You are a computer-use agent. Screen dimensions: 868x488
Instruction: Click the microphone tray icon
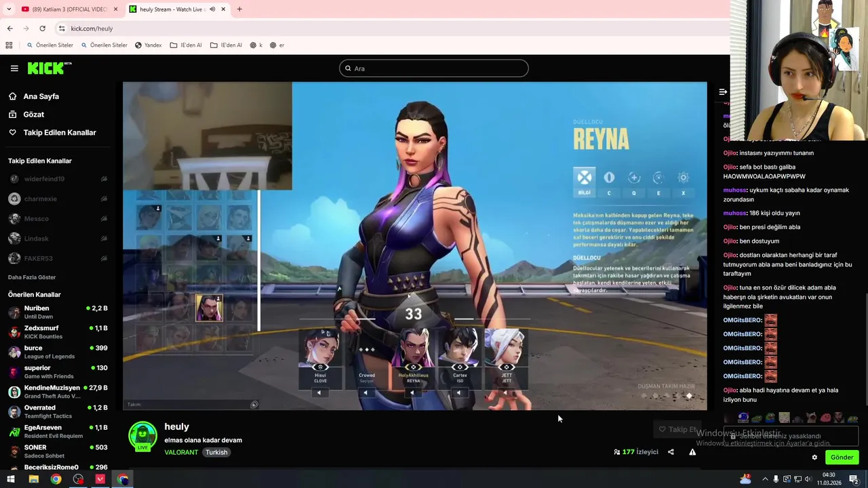click(776, 479)
